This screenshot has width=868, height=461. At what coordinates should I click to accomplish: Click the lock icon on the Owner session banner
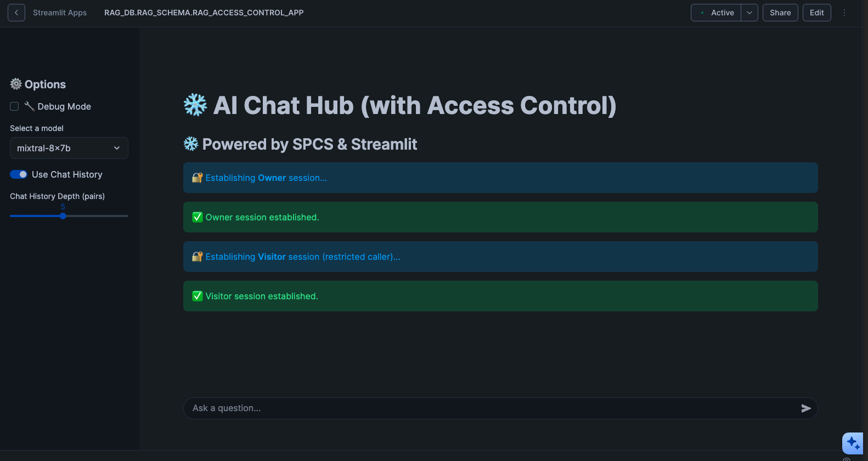[197, 178]
